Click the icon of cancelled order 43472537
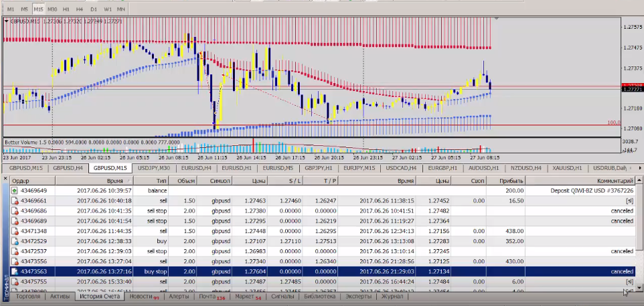 coord(15,251)
